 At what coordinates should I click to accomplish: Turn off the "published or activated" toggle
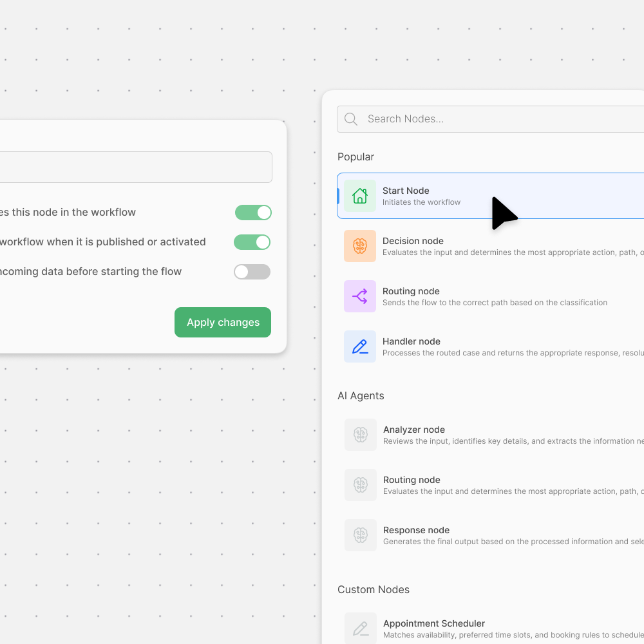[252, 242]
